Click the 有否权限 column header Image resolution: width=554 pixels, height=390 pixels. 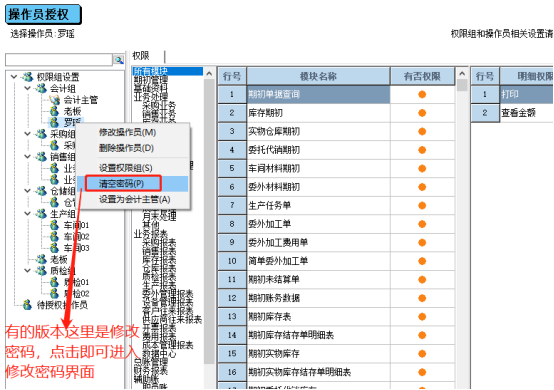422,76
